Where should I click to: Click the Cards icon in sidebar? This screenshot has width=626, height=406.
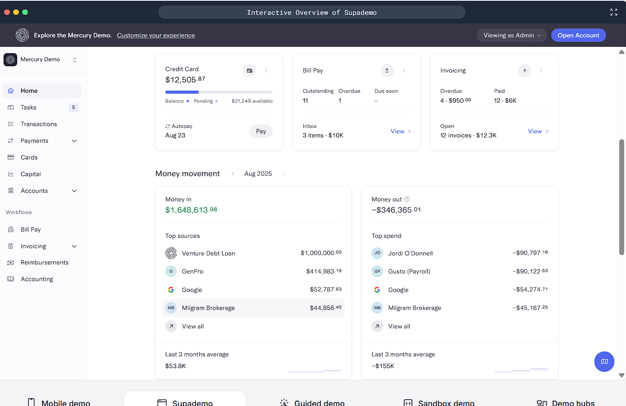[11, 157]
